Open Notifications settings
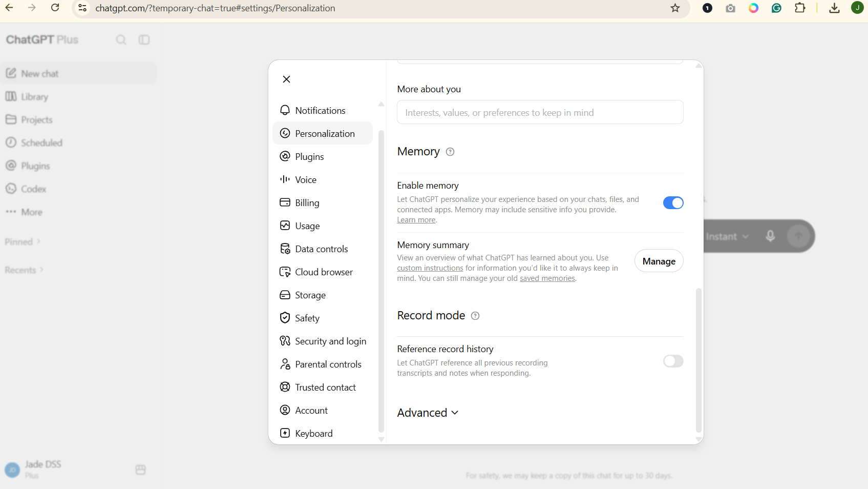Viewport: 868px width, 489px height. pos(323,110)
